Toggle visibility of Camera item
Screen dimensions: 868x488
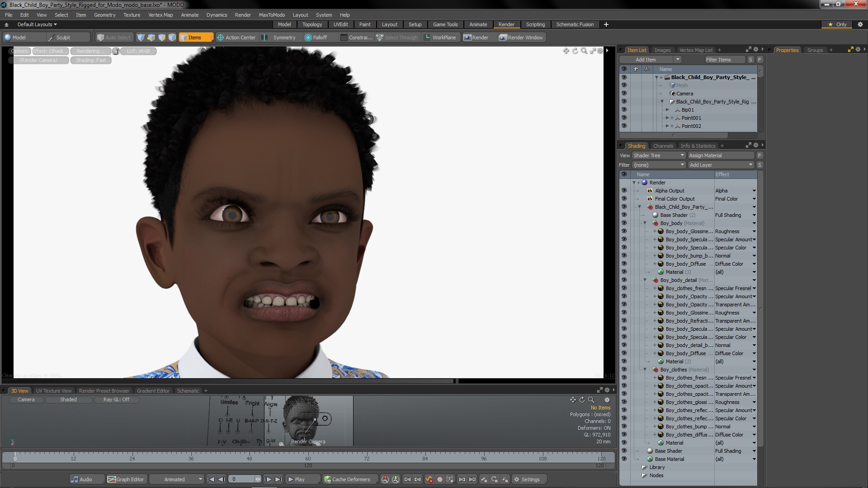(624, 94)
